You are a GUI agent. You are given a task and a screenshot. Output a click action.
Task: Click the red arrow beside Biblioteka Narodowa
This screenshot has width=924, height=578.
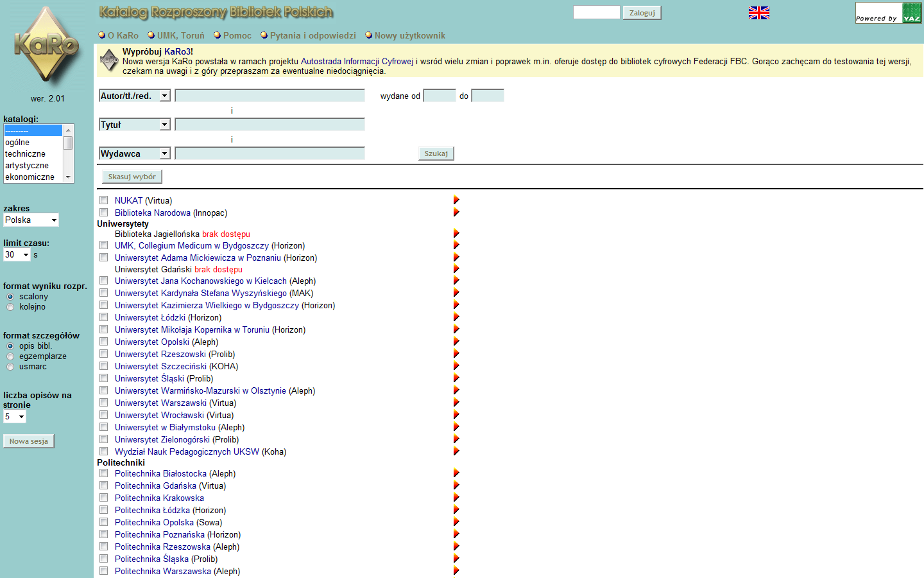(x=456, y=213)
